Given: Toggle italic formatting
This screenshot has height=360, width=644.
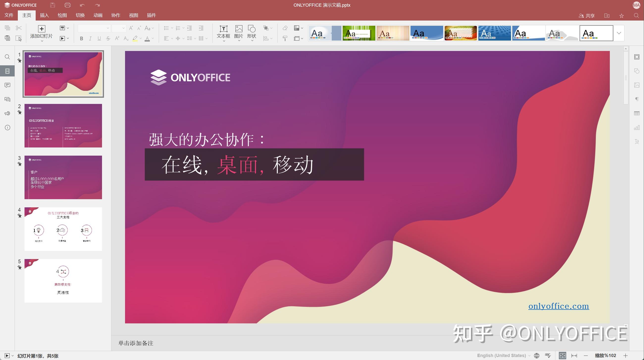Looking at the screenshot, I should point(90,38).
